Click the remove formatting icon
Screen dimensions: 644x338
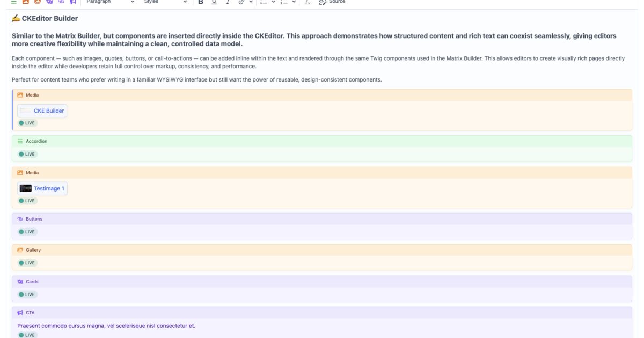pyautogui.click(x=308, y=2)
